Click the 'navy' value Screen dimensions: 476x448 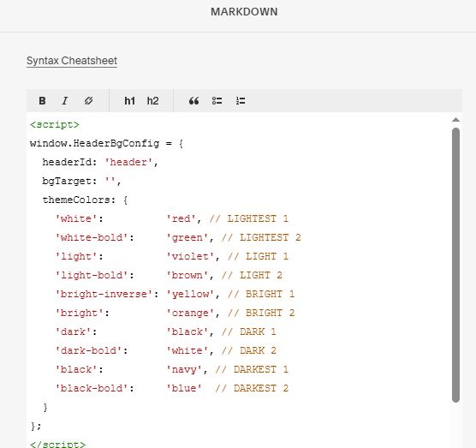pos(184,369)
